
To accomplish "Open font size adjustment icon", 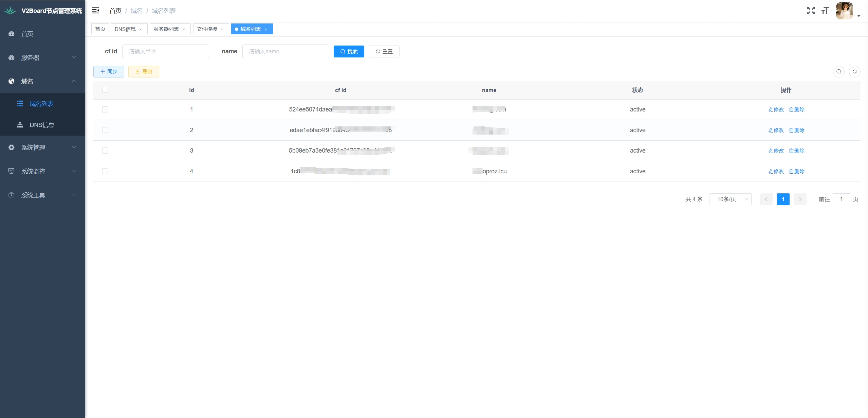I will pyautogui.click(x=825, y=11).
